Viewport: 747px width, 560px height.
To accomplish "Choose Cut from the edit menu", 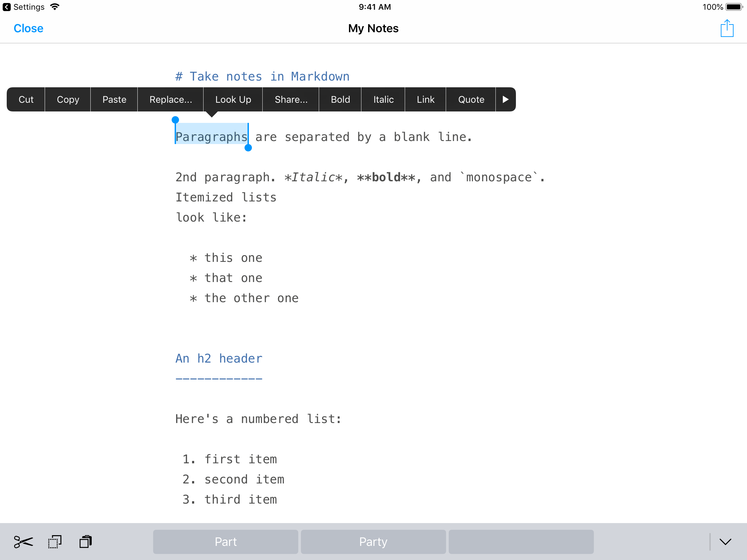I will pyautogui.click(x=26, y=99).
